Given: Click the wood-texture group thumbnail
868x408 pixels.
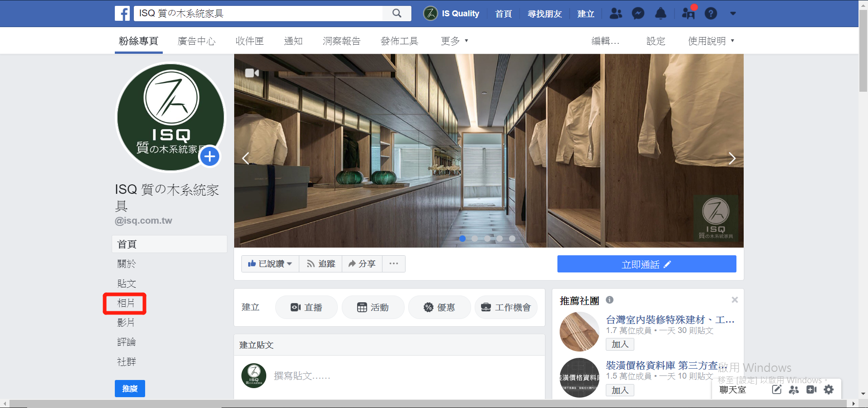Looking at the screenshot, I should [580, 332].
